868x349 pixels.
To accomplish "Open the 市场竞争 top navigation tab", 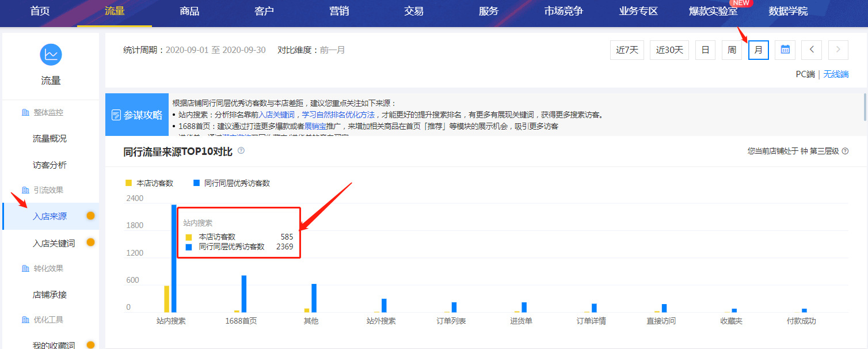I will coord(564,12).
